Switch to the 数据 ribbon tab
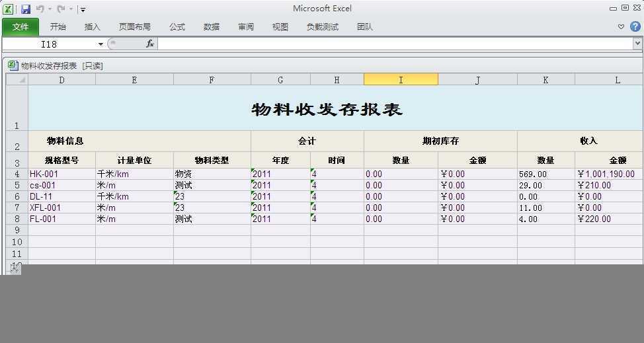This screenshot has width=644, height=343. (212, 27)
